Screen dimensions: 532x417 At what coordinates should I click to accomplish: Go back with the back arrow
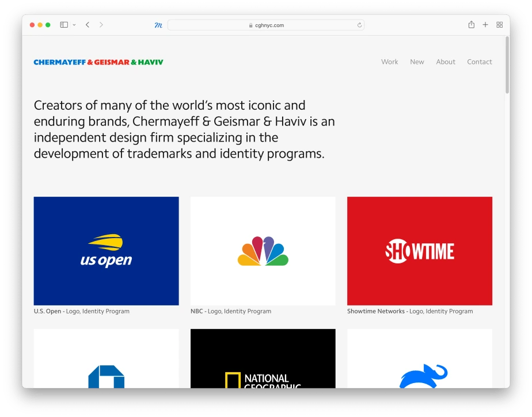88,25
